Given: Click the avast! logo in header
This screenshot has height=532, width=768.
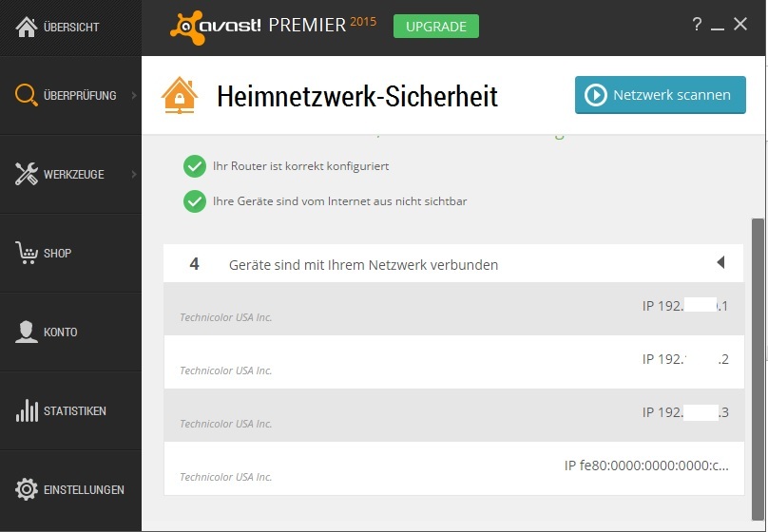Looking at the screenshot, I should coord(216,28).
